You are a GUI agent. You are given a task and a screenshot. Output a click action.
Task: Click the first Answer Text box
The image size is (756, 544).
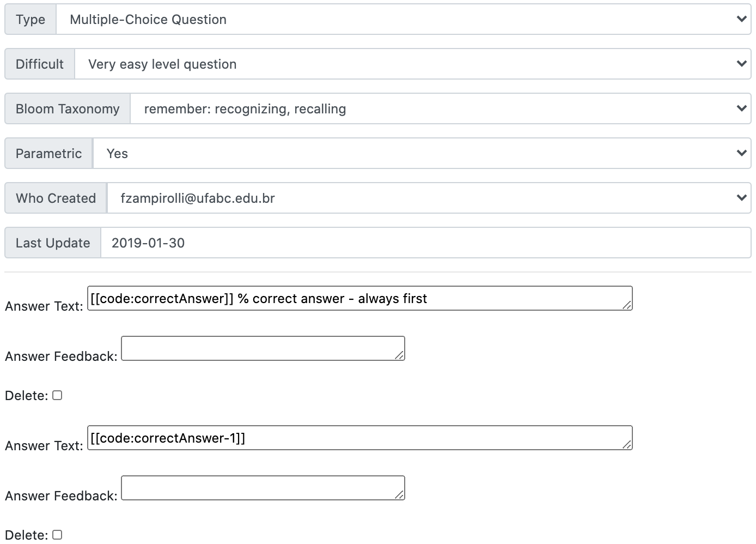coord(359,299)
